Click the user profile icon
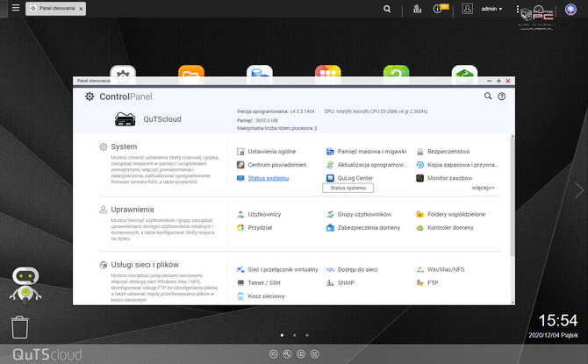The width and height of the screenshot is (588, 364). pos(467,9)
